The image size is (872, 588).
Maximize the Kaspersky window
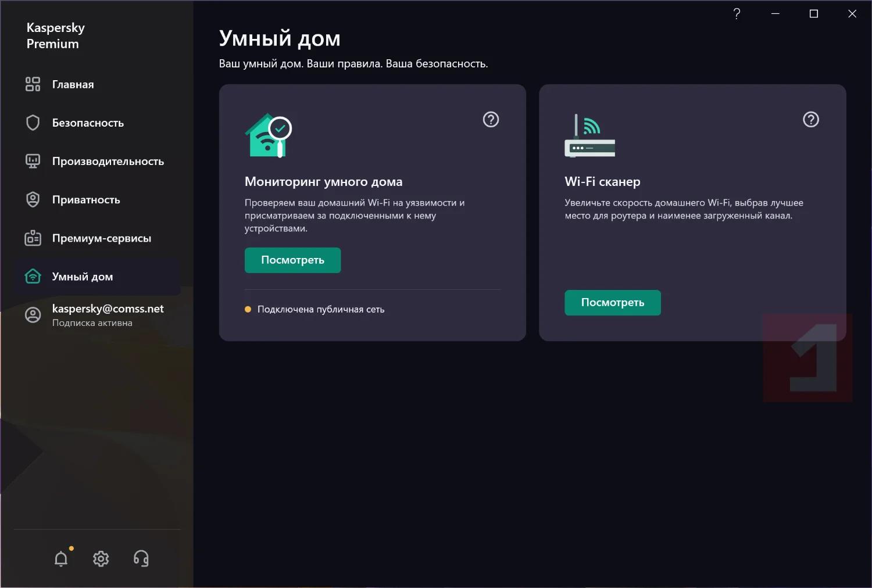(x=814, y=14)
